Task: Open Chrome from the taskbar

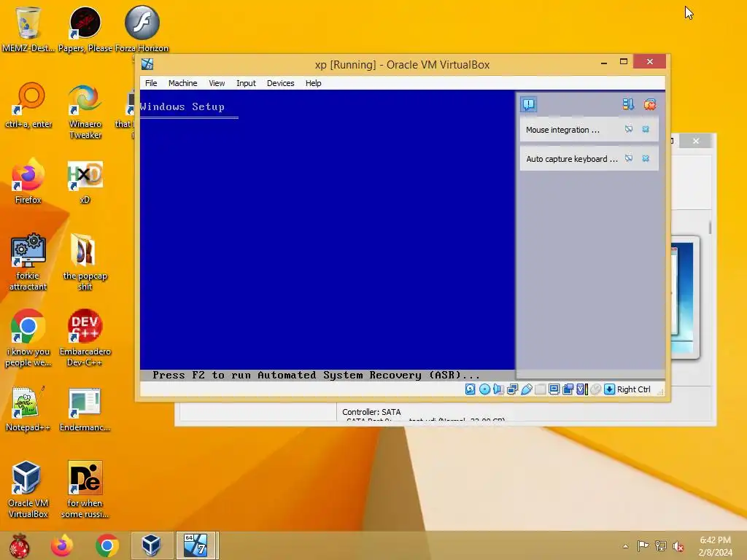Action: point(107,545)
